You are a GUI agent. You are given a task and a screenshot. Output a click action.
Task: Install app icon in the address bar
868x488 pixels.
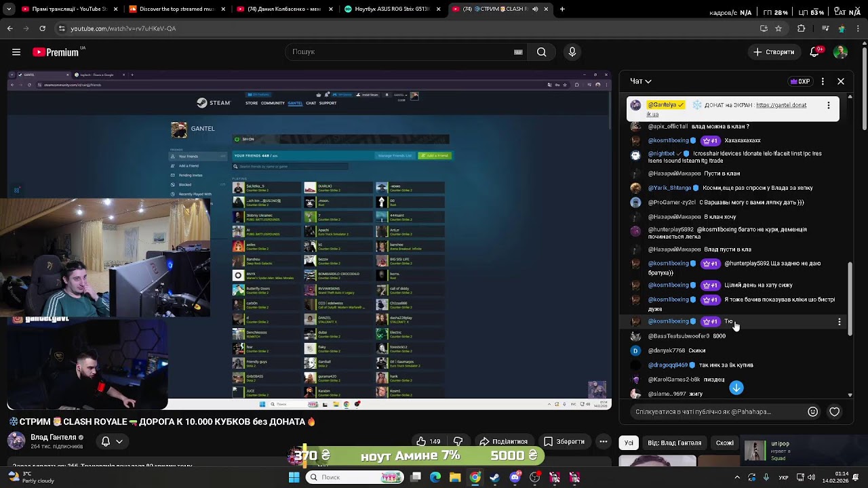point(764,28)
